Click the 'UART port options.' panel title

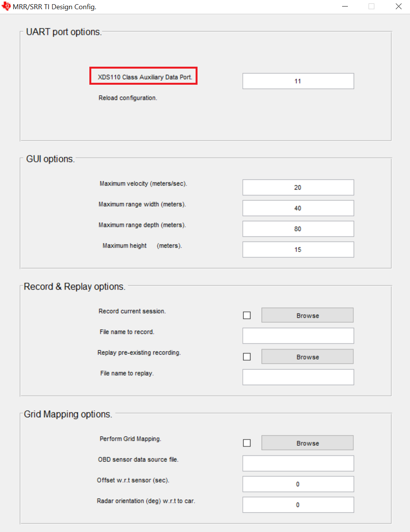(x=64, y=32)
